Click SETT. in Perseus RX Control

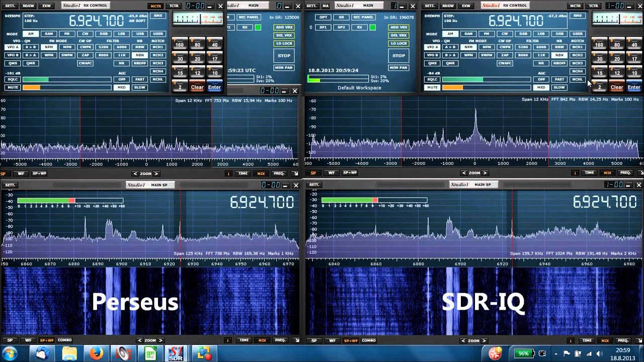click(x=10, y=6)
